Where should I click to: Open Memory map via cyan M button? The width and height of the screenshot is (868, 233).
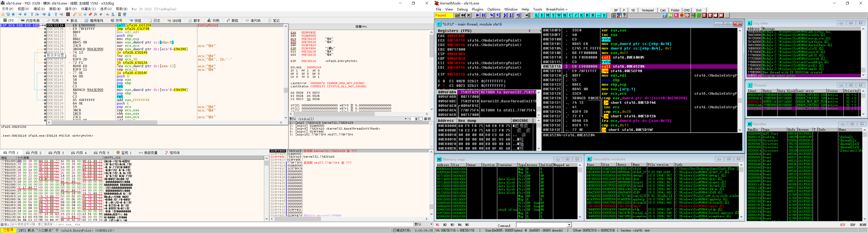pos(547,16)
